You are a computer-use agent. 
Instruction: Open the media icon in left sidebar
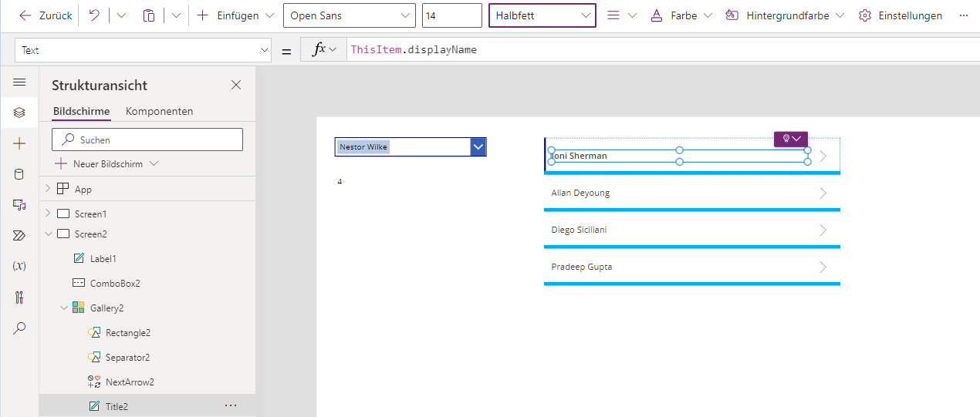19,204
